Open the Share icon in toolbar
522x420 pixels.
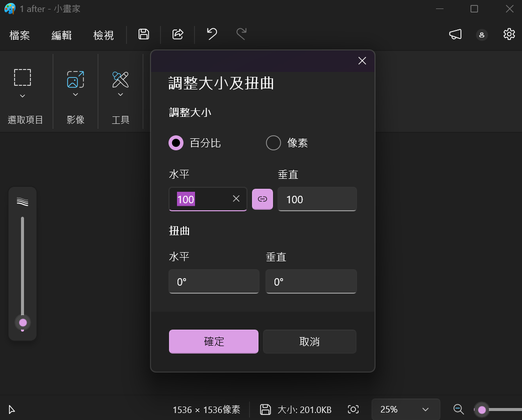(x=178, y=34)
